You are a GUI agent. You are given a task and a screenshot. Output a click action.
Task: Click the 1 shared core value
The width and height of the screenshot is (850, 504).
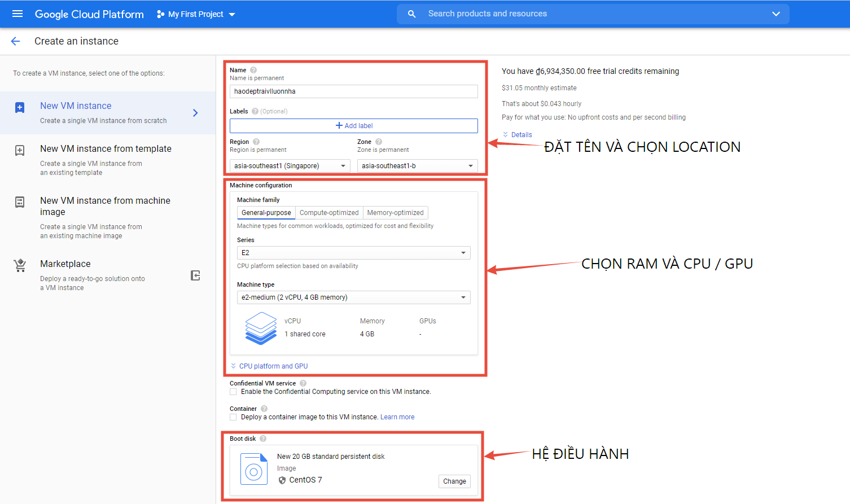(305, 334)
